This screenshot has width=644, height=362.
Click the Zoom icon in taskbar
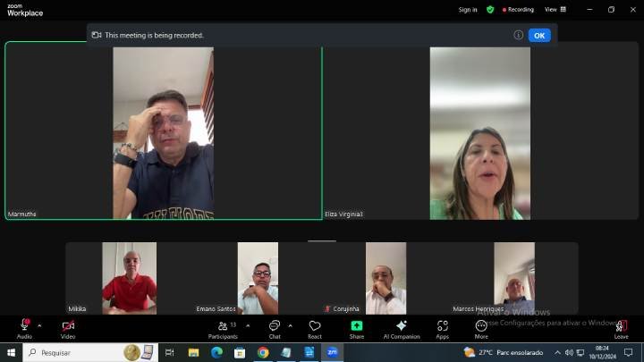pos(332,352)
